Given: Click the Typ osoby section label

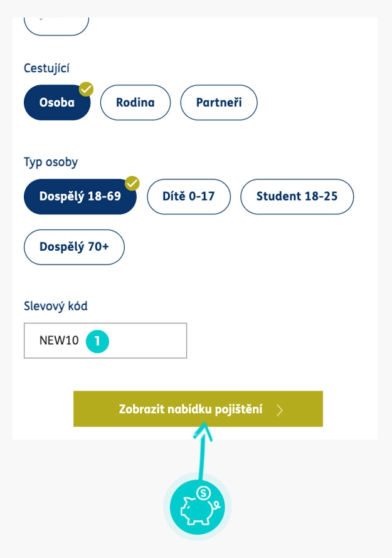Looking at the screenshot, I should (x=51, y=162).
